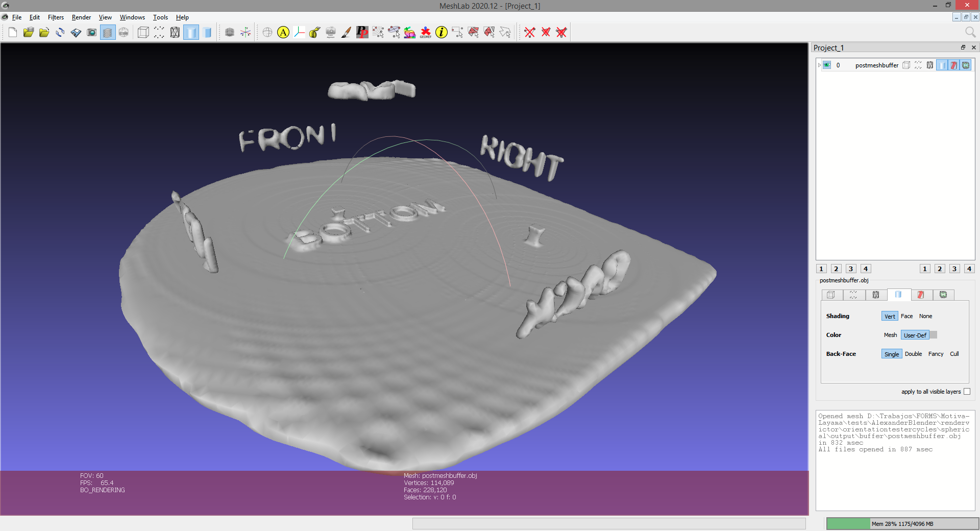Select the Z-Painting brush tool
The height and width of the screenshot is (531, 980).
point(346,32)
